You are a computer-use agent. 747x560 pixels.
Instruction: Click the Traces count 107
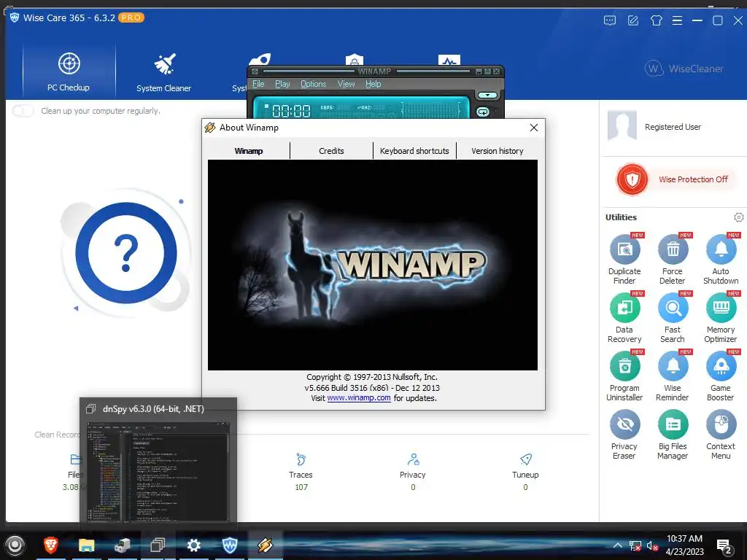click(301, 487)
